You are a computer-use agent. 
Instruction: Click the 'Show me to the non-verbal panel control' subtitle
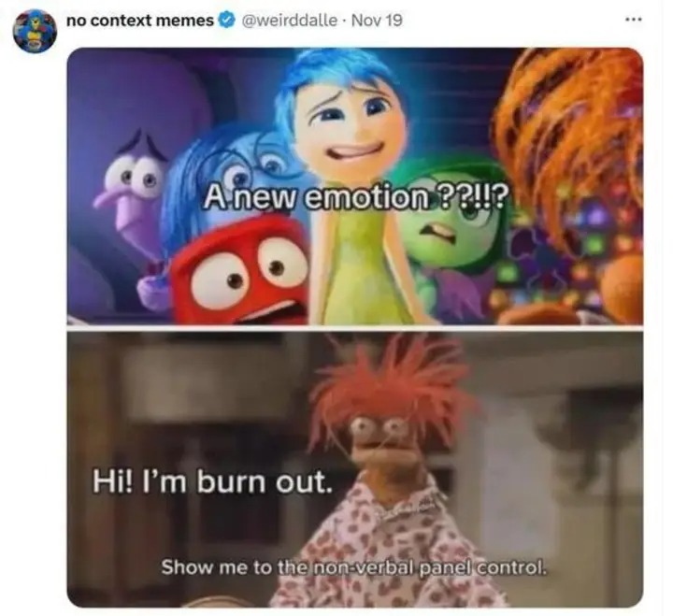coord(354,567)
